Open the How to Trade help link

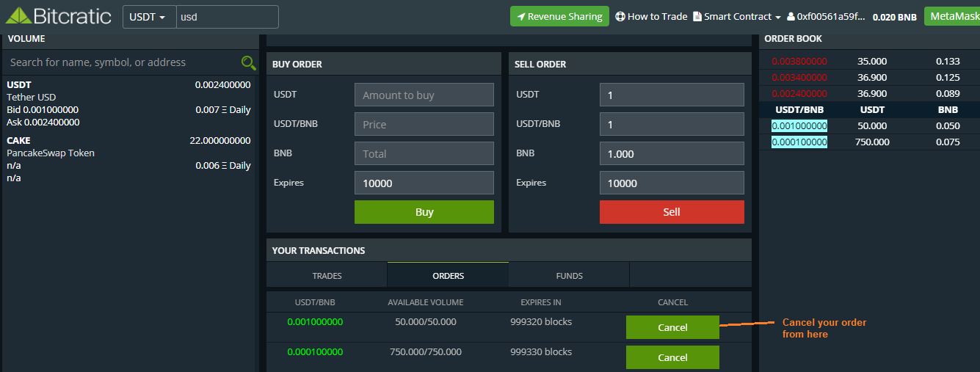pos(650,16)
